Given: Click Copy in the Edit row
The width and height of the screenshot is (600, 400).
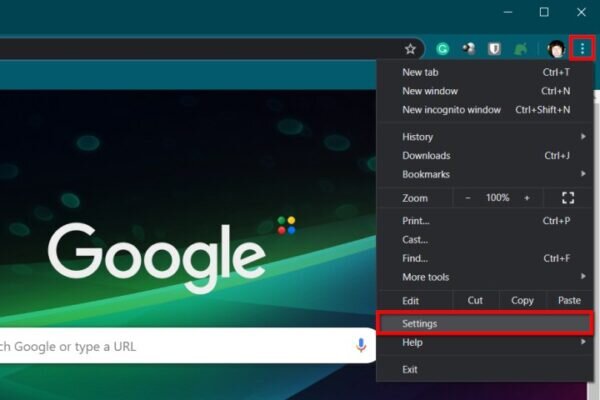Looking at the screenshot, I should pos(522,300).
